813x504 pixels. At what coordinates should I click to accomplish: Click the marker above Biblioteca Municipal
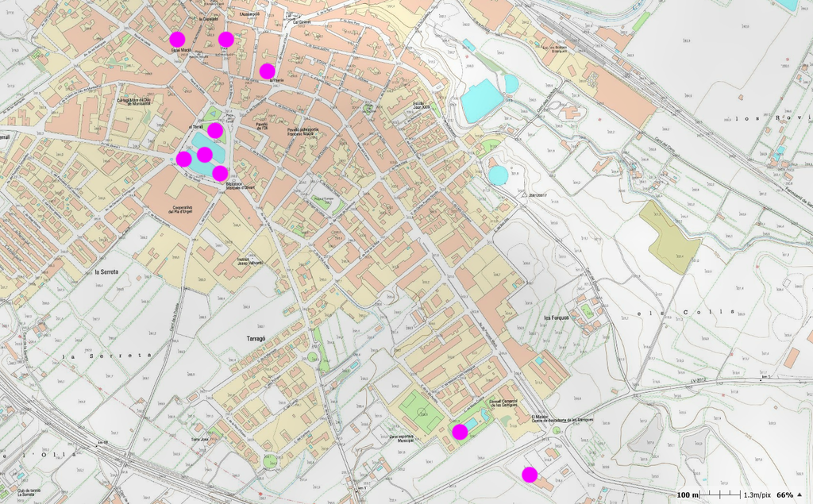[x=220, y=172]
